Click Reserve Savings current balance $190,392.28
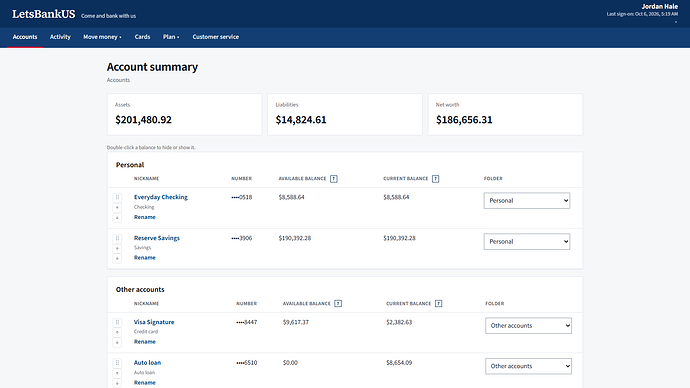Viewport: 690px width, 388px height. click(x=400, y=238)
